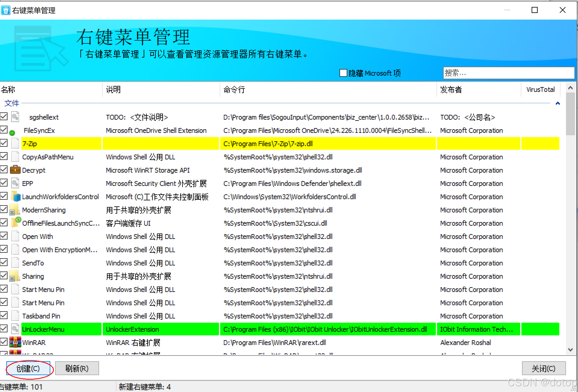Click the Decrypt briefcase icon

(x=15, y=170)
